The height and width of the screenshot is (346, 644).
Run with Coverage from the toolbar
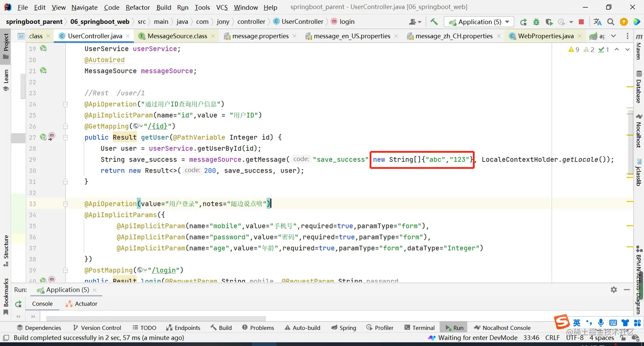(x=549, y=22)
